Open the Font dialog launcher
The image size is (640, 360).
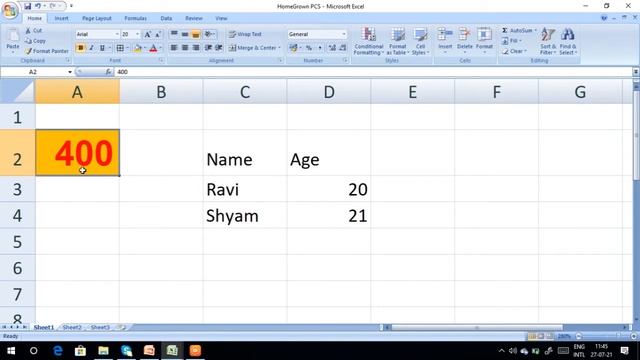[x=161, y=60]
